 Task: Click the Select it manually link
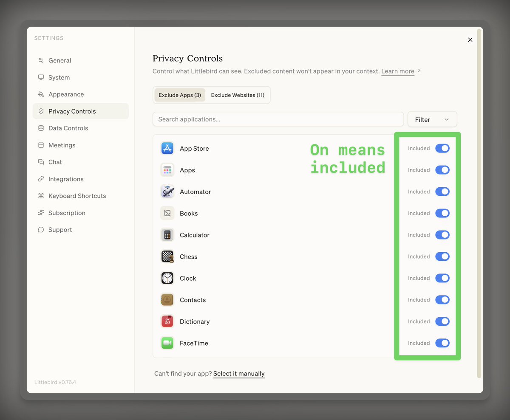(239, 374)
